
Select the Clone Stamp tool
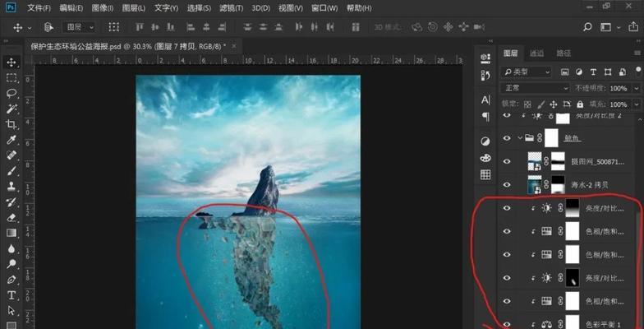click(x=11, y=186)
